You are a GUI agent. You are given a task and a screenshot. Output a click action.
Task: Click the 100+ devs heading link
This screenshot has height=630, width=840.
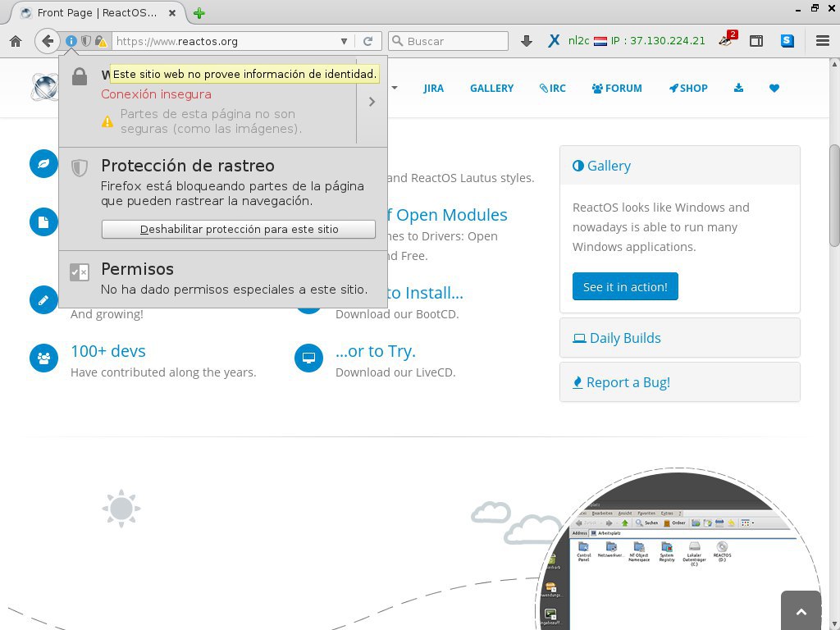pyautogui.click(x=108, y=351)
